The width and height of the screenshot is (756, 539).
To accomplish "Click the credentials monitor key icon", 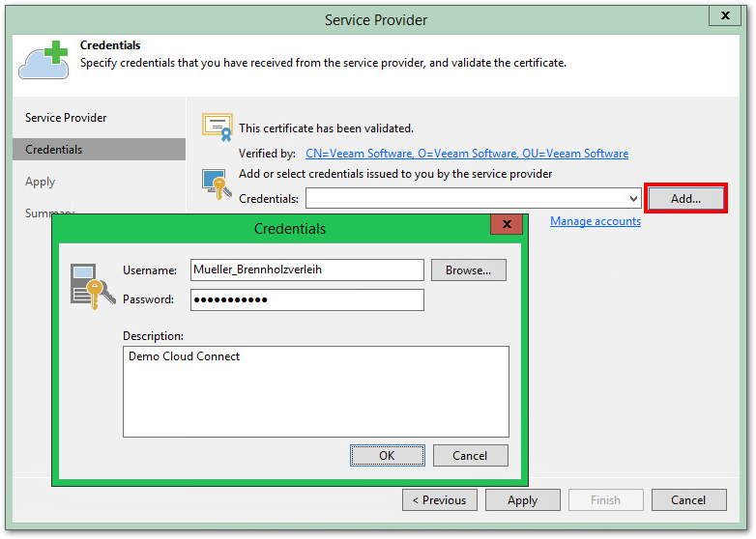I will (x=215, y=184).
